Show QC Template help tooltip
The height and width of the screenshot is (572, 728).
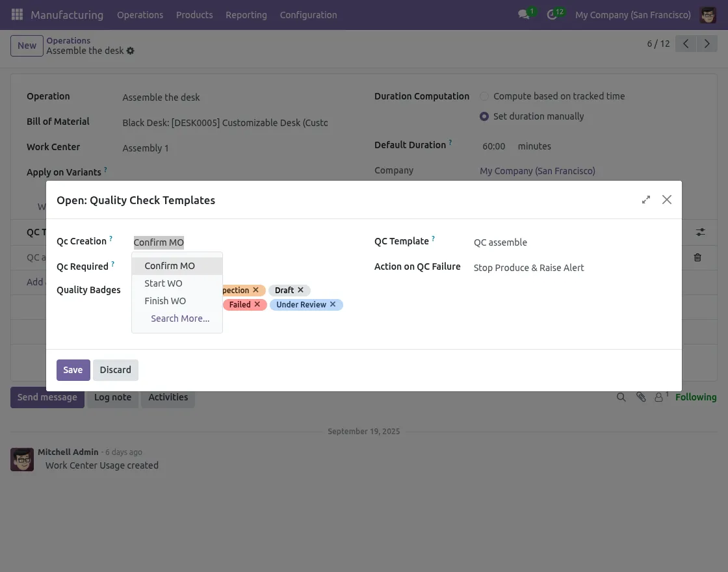[x=433, y=239]
